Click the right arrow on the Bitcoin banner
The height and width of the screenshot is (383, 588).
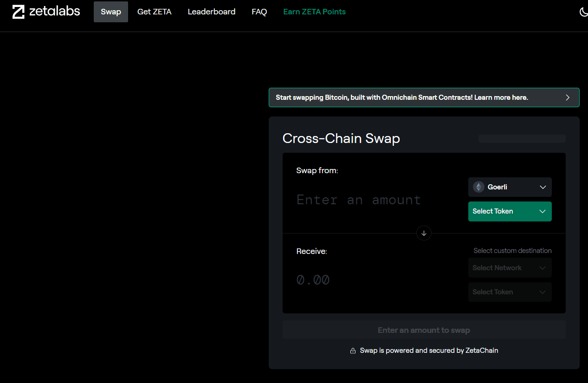[x=567, y=97]
